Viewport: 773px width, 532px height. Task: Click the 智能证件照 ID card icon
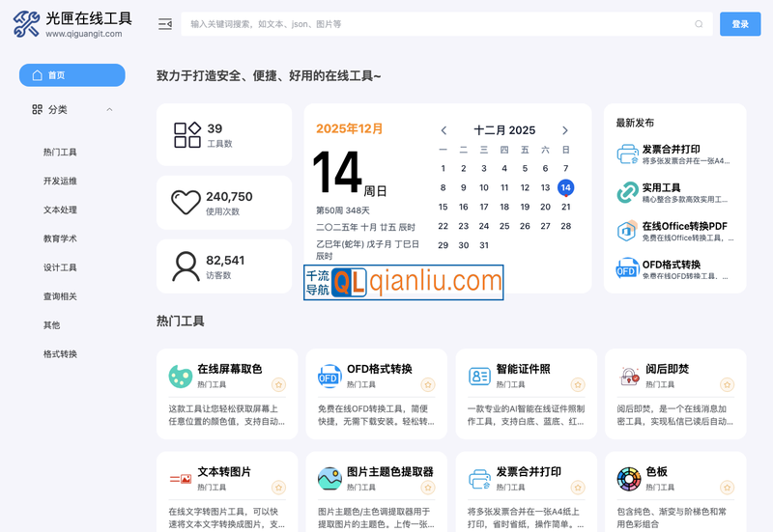[x=479, y=377]
